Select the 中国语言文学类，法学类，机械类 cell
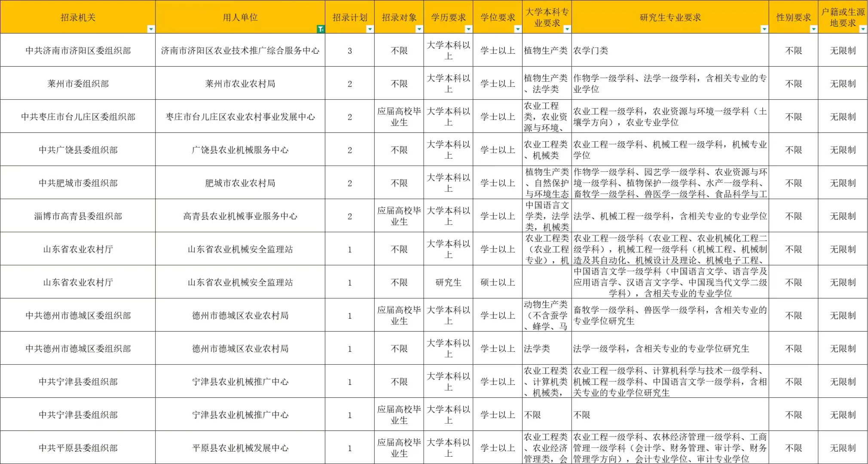The height and width of the screenshot is (464, 868). point(547,216)
